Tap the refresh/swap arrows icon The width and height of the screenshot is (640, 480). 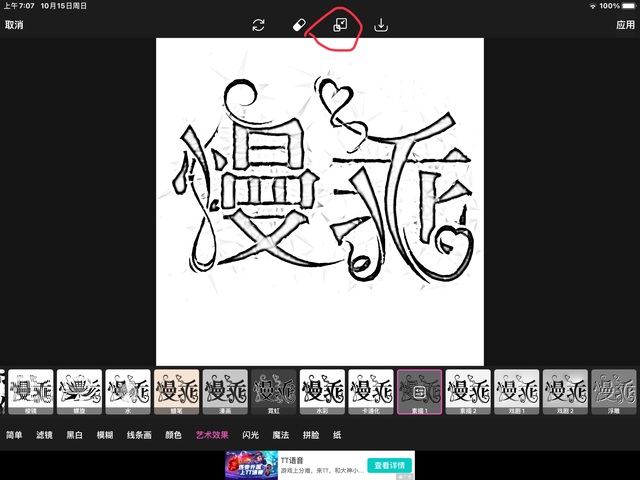point(258,25)
